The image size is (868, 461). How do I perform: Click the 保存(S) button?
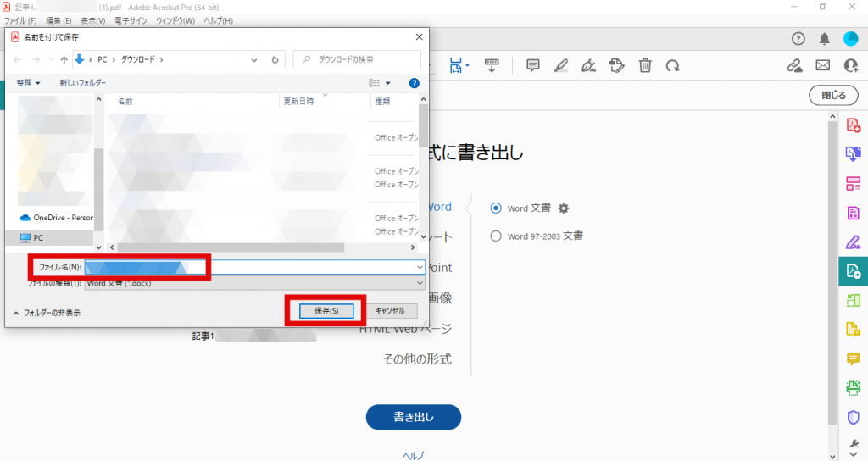tap(326, 311)
